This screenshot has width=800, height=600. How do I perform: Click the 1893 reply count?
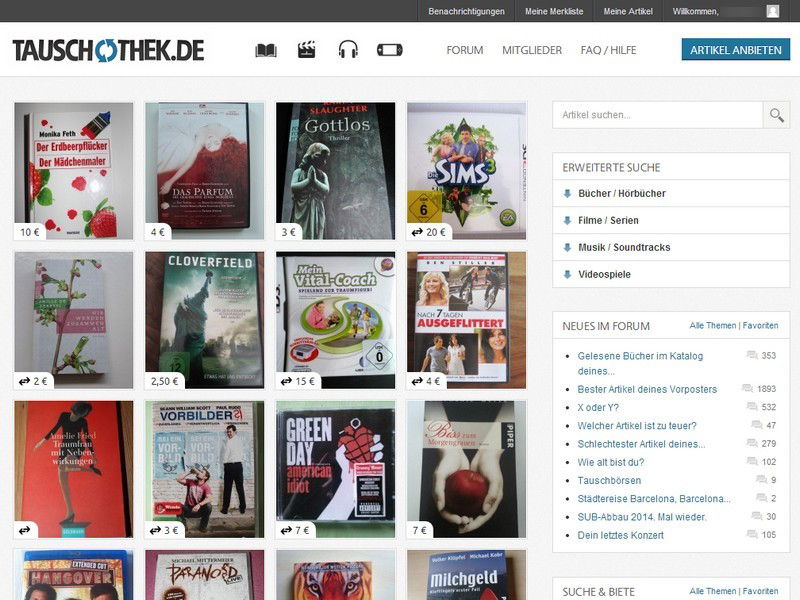click(x=766, y=389)
